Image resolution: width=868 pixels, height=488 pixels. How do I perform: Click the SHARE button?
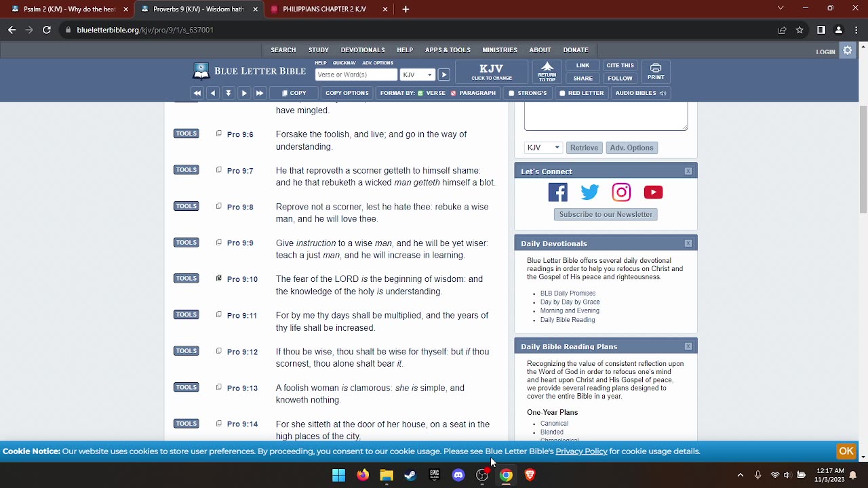coord(583,78)
